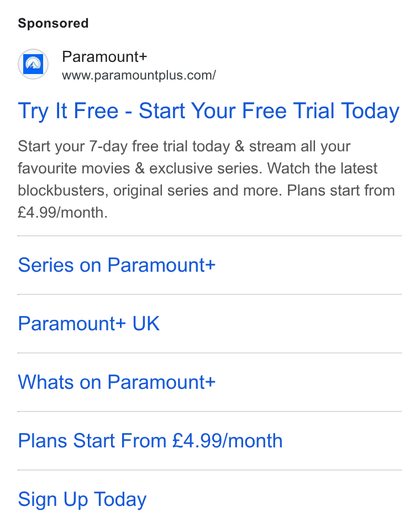This screenshot has height=528, width=420.
Task: Click the ad description paragraph text
Action: (206, 179)
